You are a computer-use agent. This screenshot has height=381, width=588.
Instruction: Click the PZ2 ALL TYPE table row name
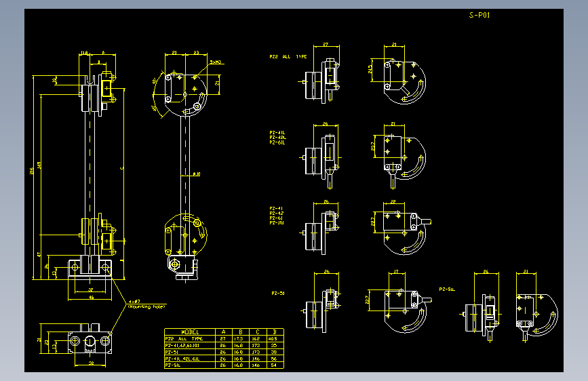point(184,338)
